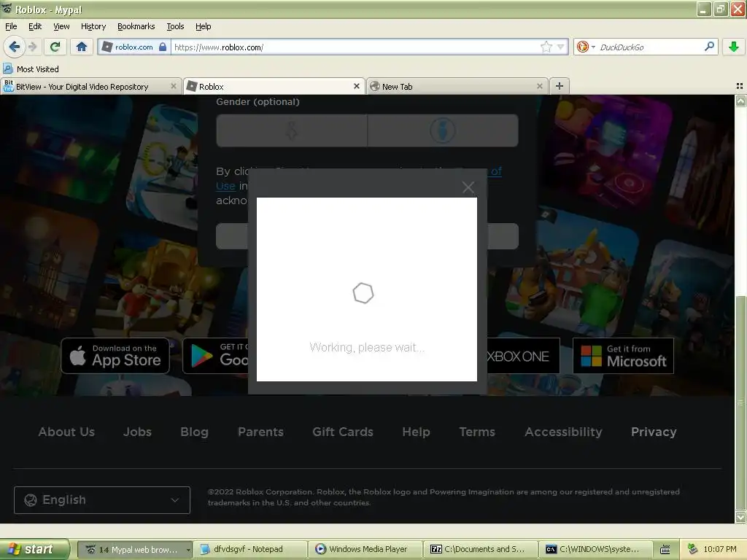Open the Blog footer link
The width and height of the screenshot is (747, 560).
click(194, 432)
